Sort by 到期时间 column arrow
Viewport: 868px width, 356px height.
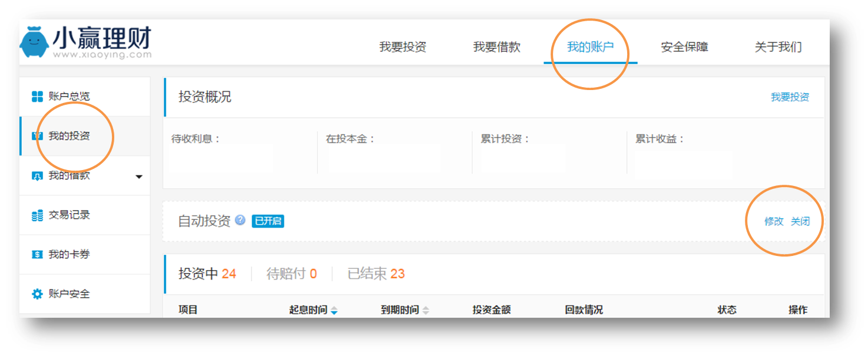click(x=426, y=310)
